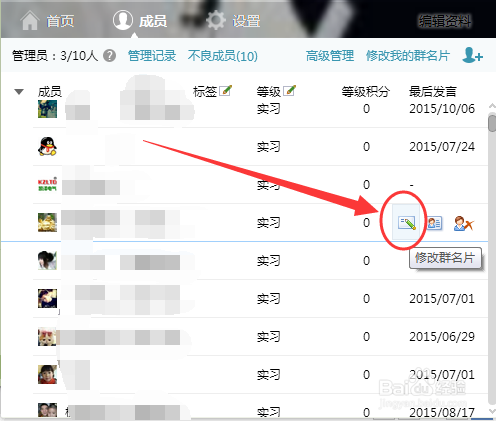
Task: Click the QQ penguin avatar
Action: [x=47, y=146]
